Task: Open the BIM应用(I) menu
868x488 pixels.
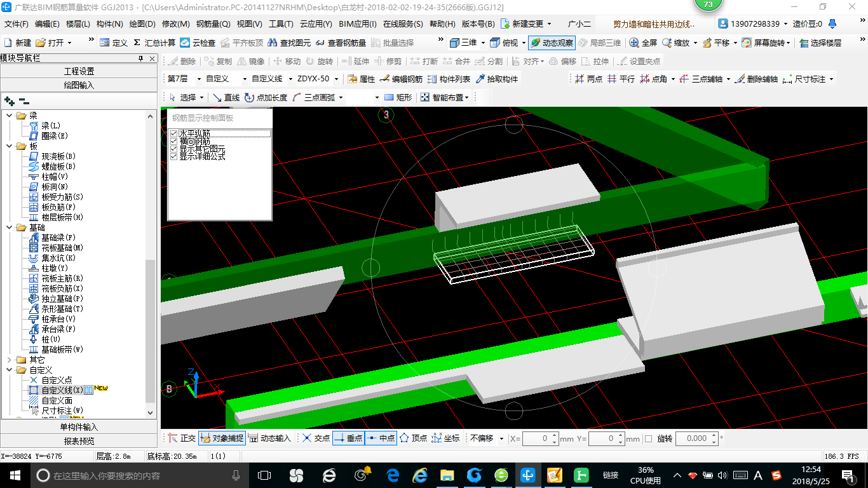Action: [x=358, y=24]
